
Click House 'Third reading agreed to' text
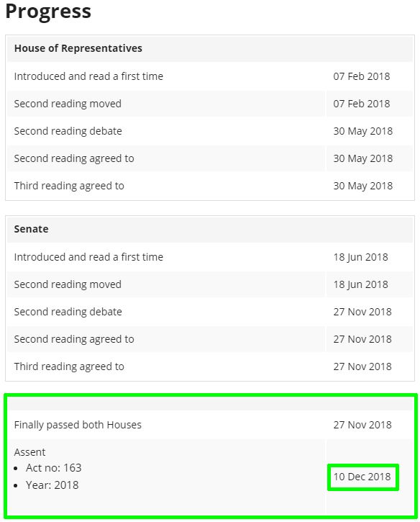coord(69,186)
